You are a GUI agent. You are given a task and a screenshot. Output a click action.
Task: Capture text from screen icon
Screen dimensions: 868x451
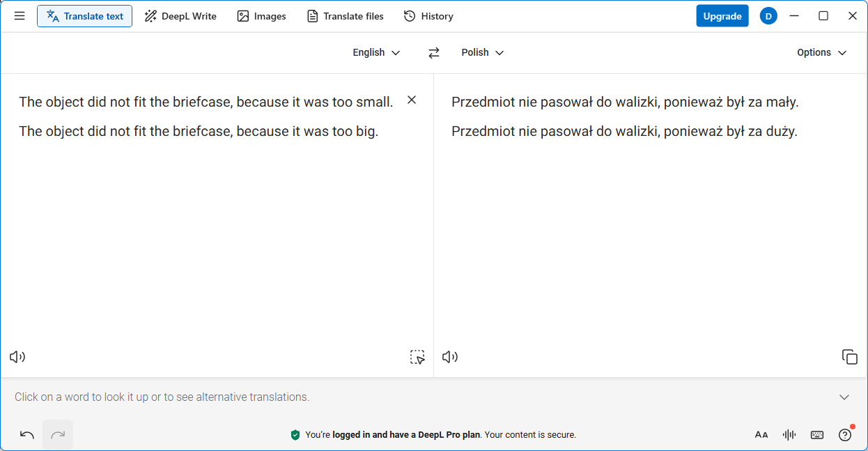pyautogui.click(x=417, y=358)
